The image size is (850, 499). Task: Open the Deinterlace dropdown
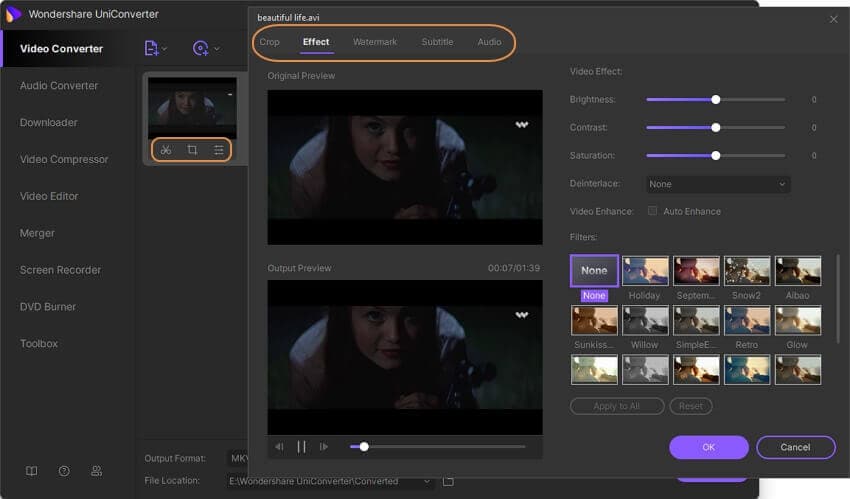coord(717,184)
